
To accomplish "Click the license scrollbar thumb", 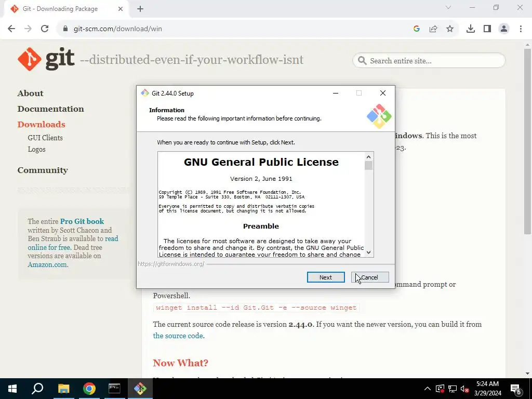I will (x=368, y=166).
